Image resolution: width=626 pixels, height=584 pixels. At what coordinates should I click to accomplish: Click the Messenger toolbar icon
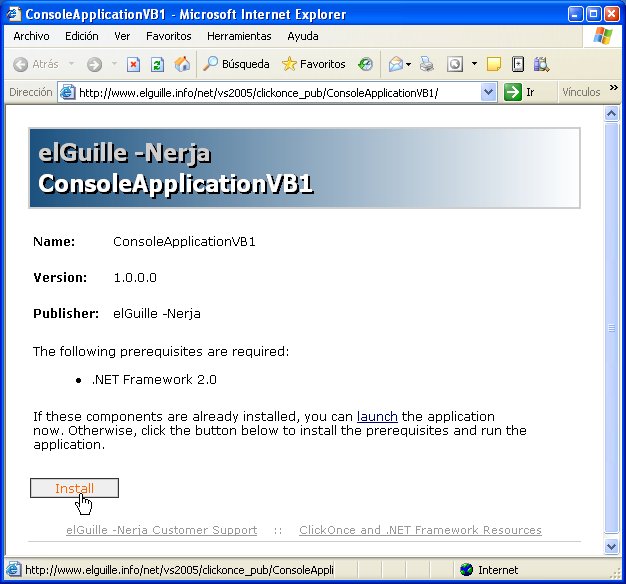[x=518, y=64]
